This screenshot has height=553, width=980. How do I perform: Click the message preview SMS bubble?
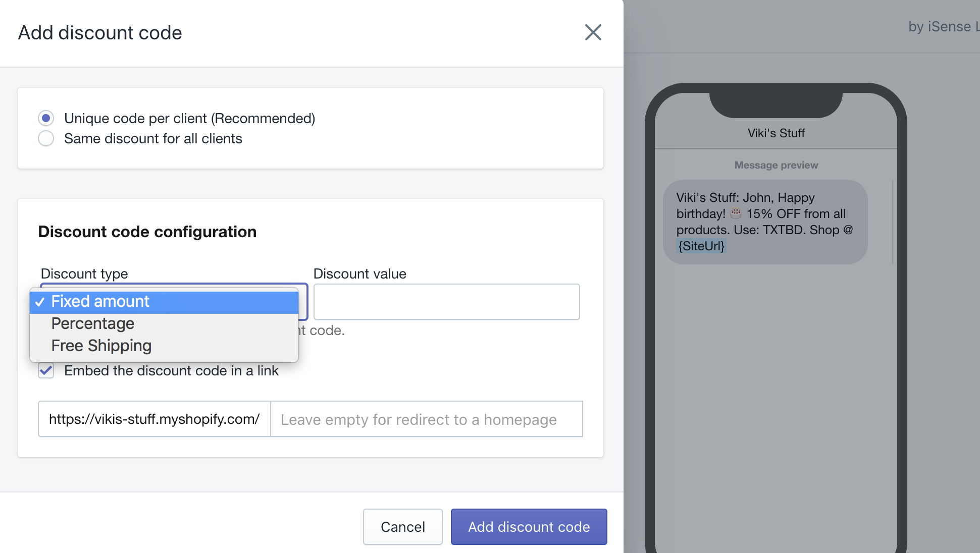[765, 222]
